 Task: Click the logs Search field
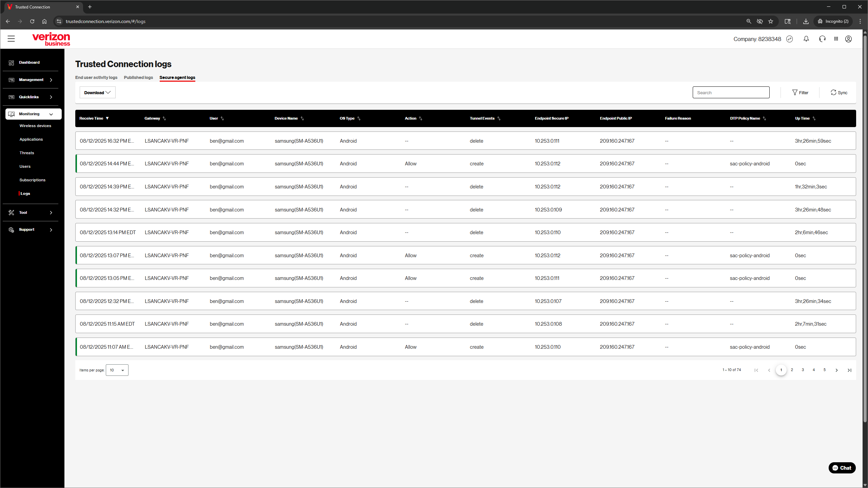click(x=731, y=93)
